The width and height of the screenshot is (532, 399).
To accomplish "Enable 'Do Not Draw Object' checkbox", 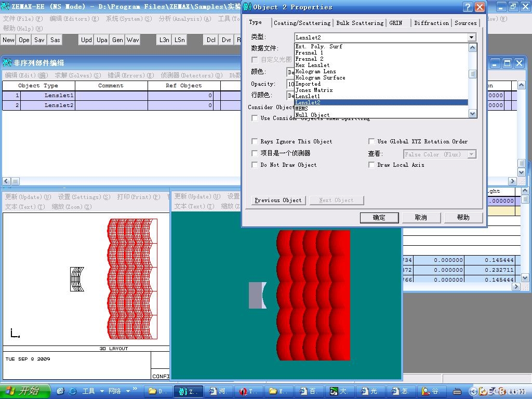I will pos(255,165).
